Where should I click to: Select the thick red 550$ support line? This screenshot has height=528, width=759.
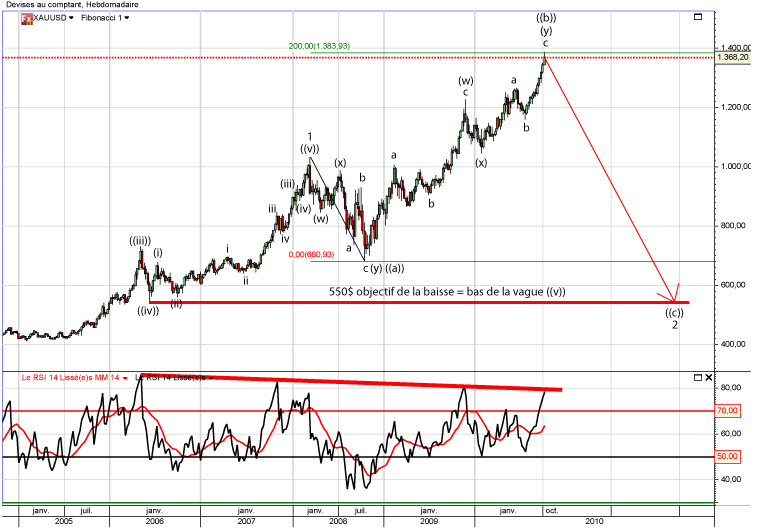[419, 303]
